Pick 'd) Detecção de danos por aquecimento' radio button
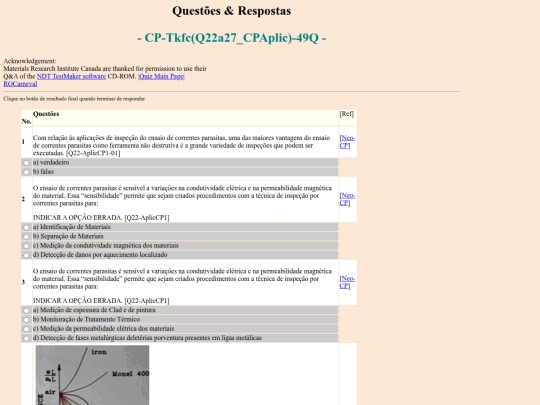 (x=26, y=255)
